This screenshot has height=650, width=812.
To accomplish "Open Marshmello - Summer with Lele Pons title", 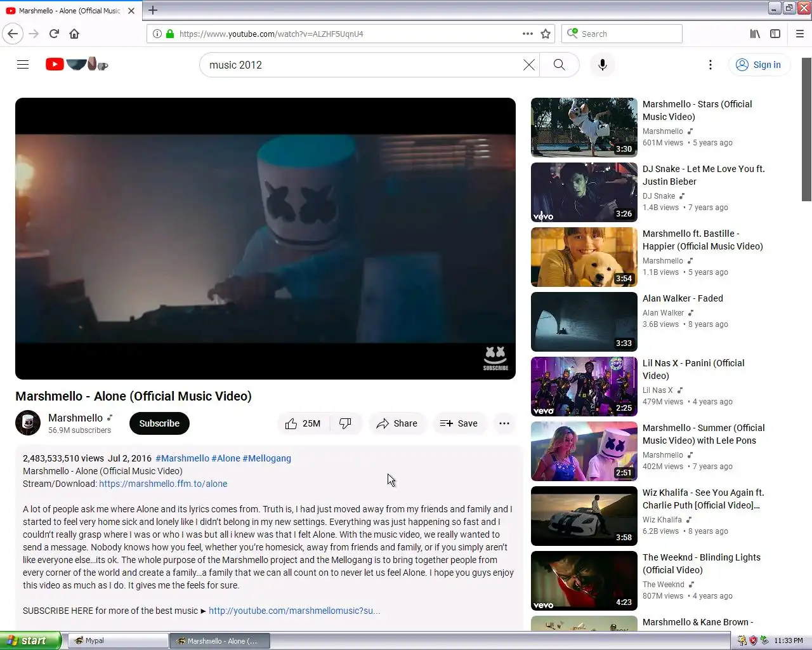I will coord(704,434).
